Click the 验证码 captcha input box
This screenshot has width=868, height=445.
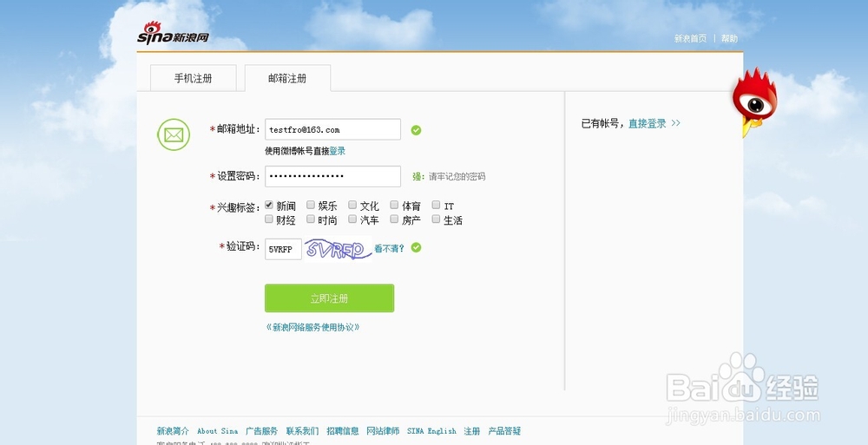point(284,249)
